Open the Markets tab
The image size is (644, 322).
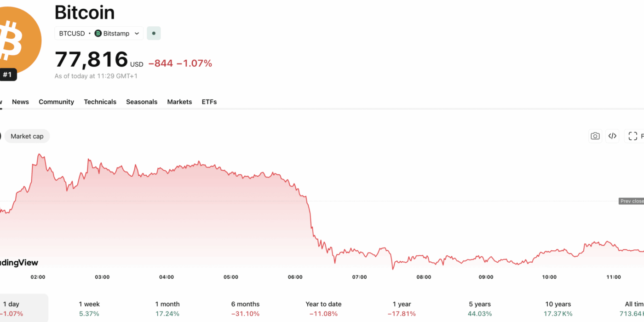[x=179, y=102]
